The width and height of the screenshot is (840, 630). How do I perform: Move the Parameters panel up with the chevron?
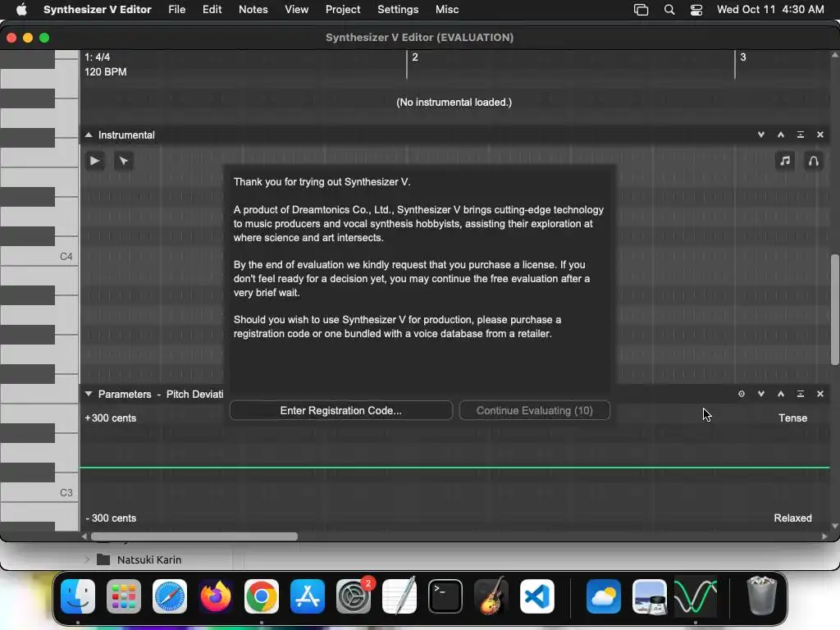(x=781, y=394)
